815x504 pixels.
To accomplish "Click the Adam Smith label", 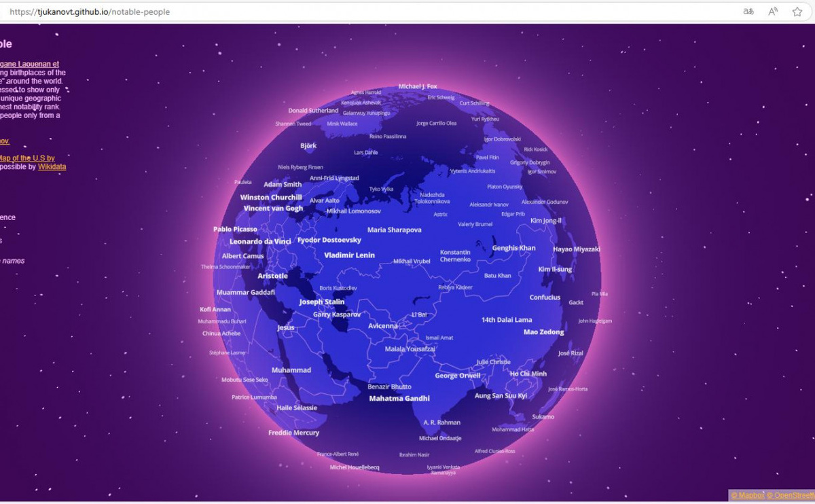I will click(x=283, y=184).
